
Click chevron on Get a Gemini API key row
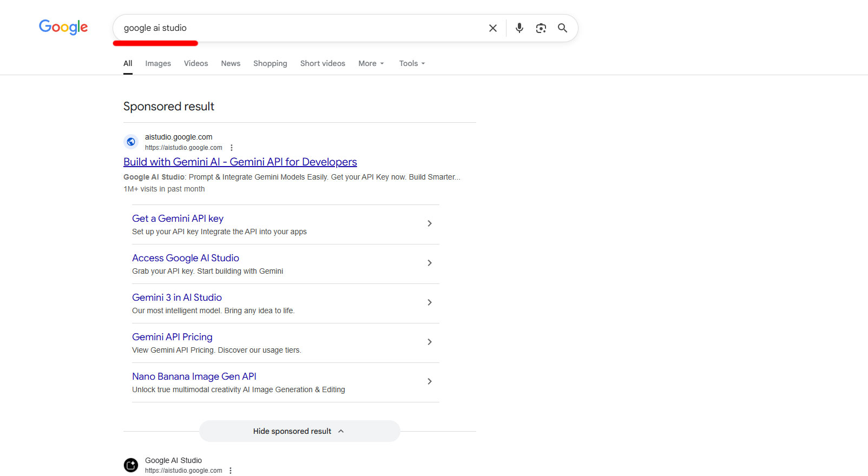coord(430,223)
